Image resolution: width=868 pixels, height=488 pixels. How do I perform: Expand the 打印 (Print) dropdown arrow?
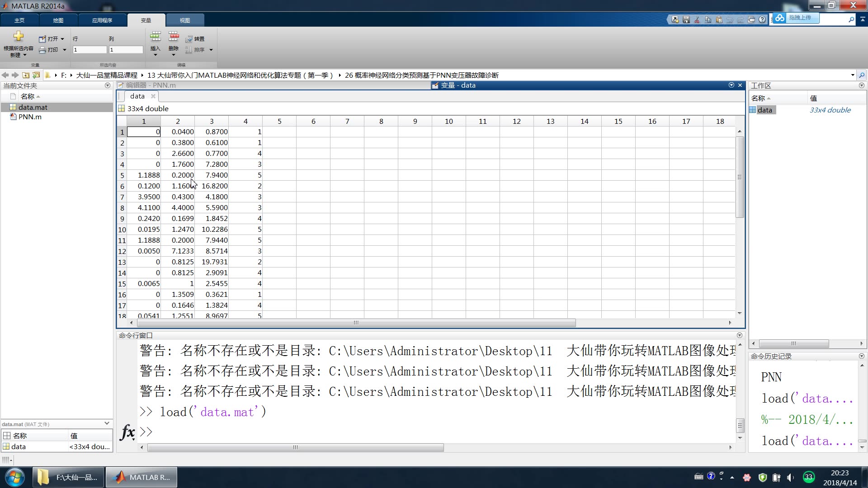click(x=64, y=50)
